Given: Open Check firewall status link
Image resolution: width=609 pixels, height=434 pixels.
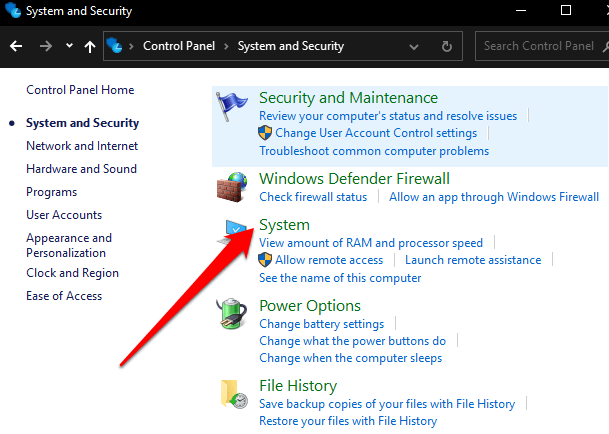Looking at the screenshot, I should point(313,197).
